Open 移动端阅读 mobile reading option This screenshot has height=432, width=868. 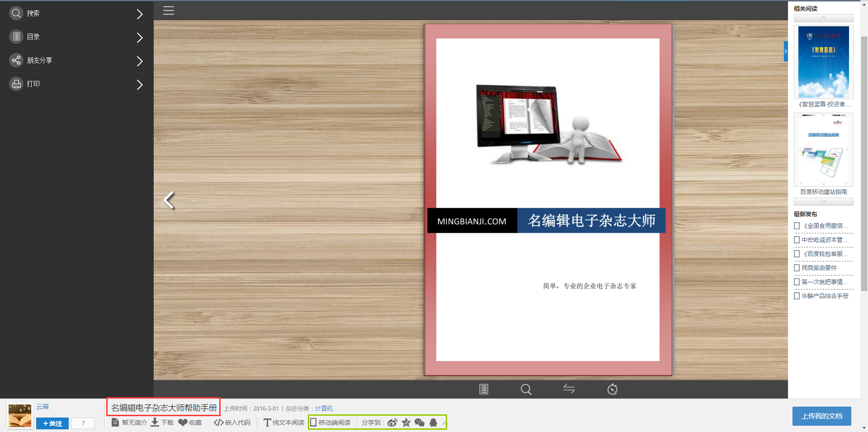pyautogui.click(x=330, y=423)
